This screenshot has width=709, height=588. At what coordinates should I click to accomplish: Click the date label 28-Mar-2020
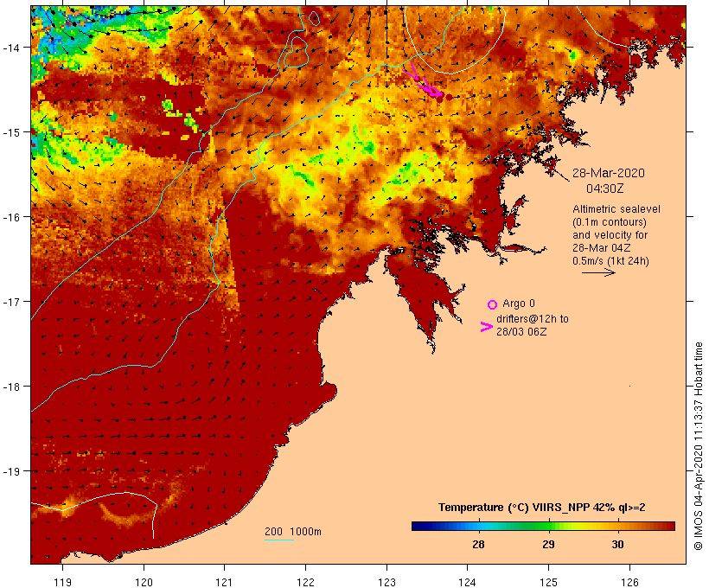click(609, 173)
